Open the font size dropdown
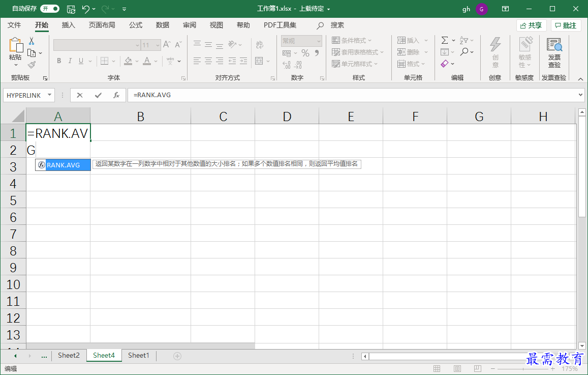The width and height of the screenshot is (588, 375). [x=158, y=45]
